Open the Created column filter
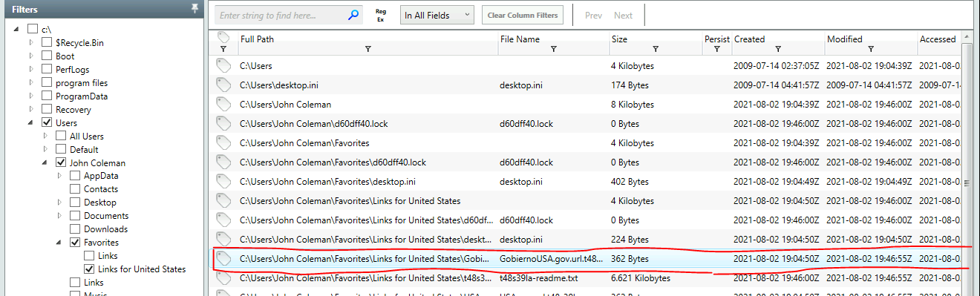The height and width of the screenshot is (296, 980). click(x=778, y=50)
